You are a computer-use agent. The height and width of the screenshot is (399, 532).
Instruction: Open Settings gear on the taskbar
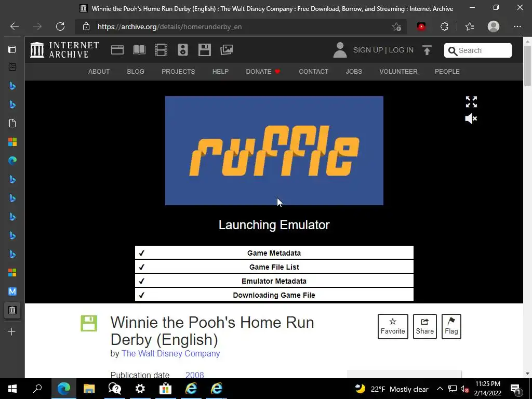coord(140,389)
